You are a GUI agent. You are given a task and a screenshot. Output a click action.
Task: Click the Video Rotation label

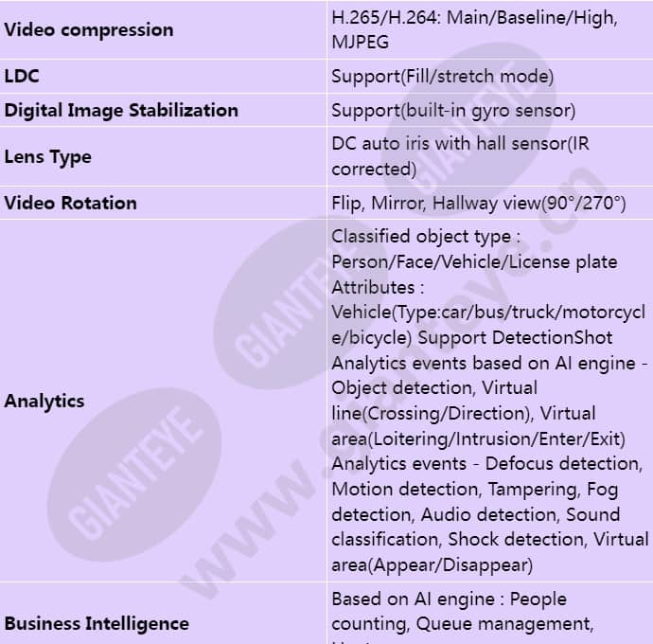(x=70, y=204)
